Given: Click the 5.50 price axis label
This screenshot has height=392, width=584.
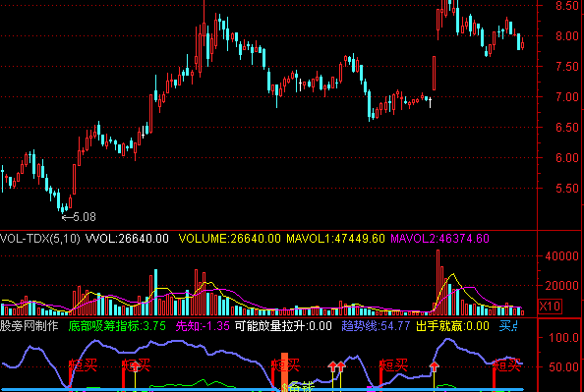Looking at the screenshot, I should tap(567, 188).
